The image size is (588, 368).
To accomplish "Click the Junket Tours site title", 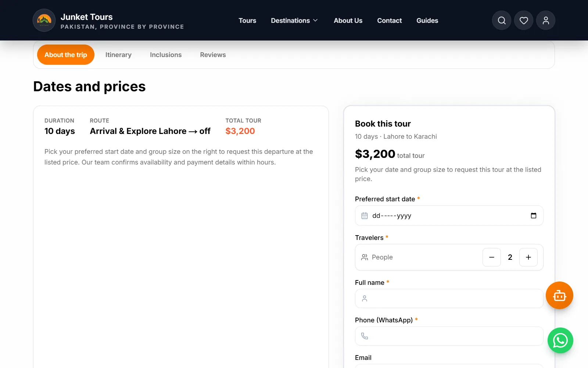I will pyautogui.click(x=87, y=17).
